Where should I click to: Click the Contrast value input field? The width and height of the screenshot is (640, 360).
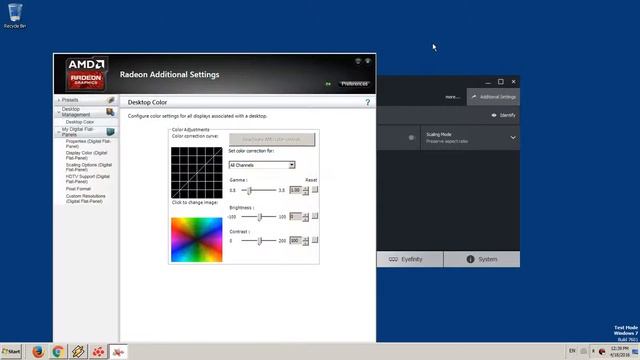[296, 241]
